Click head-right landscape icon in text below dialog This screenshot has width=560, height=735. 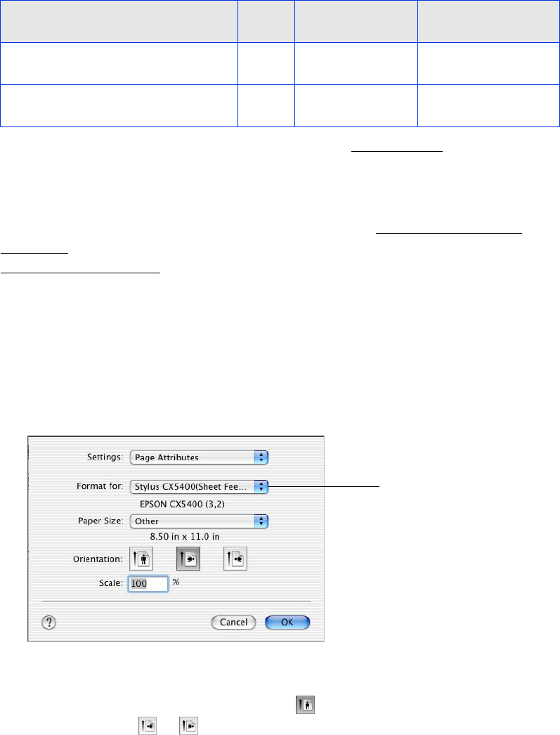click(x=188, y=726)
